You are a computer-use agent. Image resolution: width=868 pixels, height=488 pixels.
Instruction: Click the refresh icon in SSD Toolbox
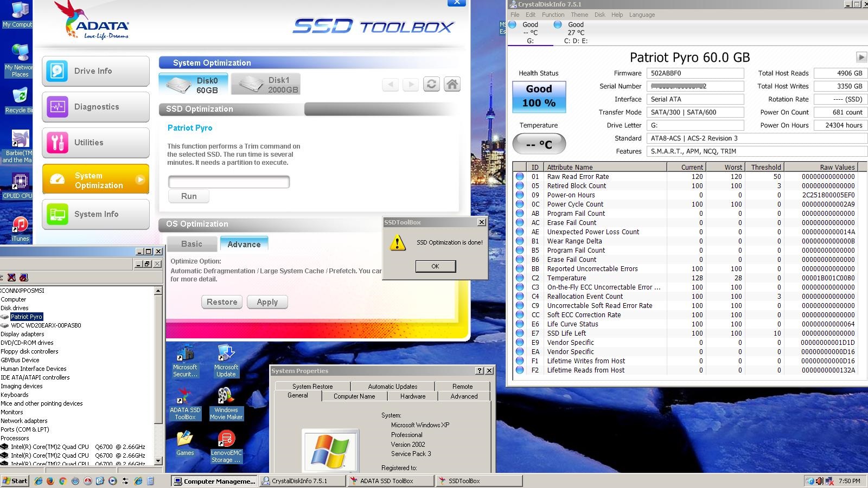(x=431, y=84)
